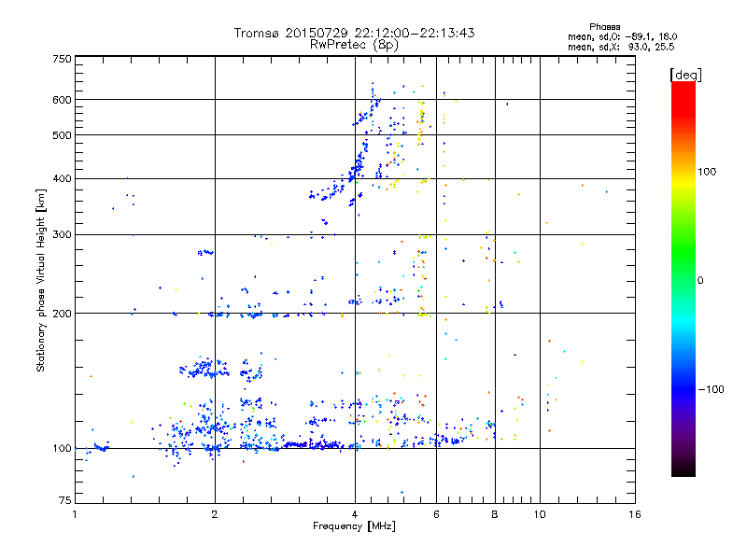Click the [deg] colorbar unit label
This screenshot has width=747, height=560.
[685, 75]
